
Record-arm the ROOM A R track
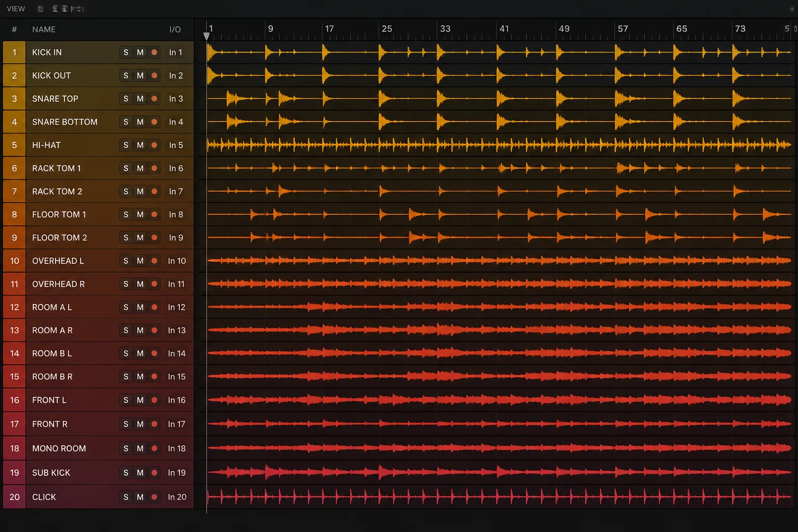coord(154,330)
